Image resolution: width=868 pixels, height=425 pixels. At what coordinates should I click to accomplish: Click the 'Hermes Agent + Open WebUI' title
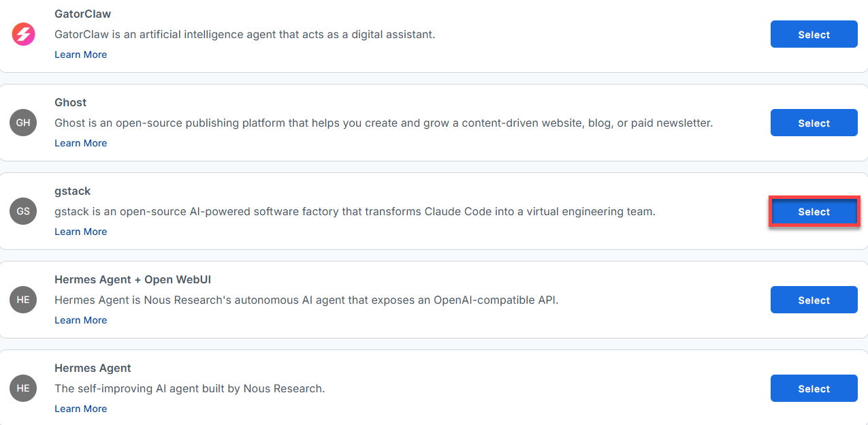(x=133, y=279)
